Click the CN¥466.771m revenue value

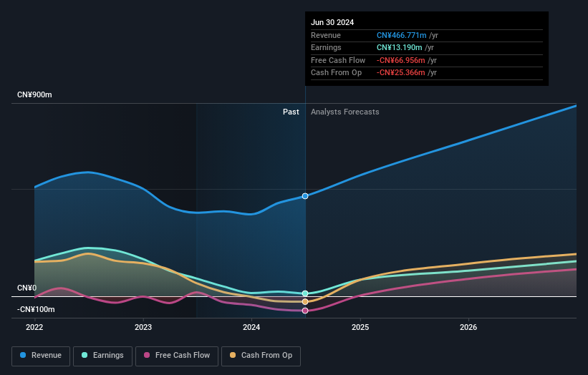point(401,35)
